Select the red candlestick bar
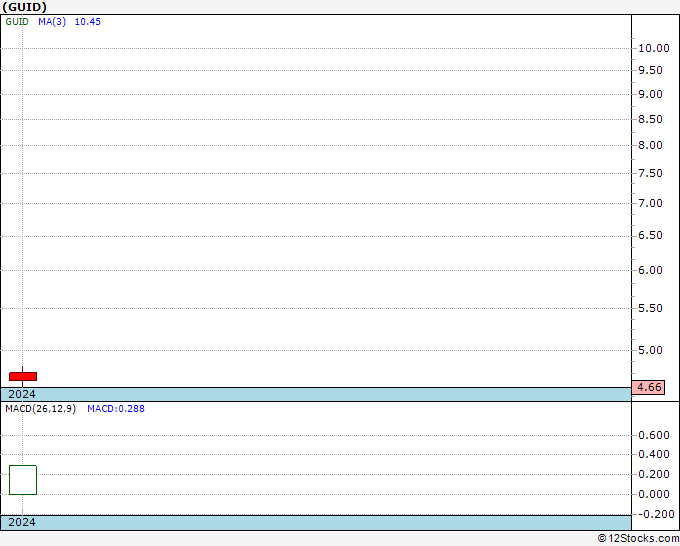The image size is (680, 546). [23, 376]
